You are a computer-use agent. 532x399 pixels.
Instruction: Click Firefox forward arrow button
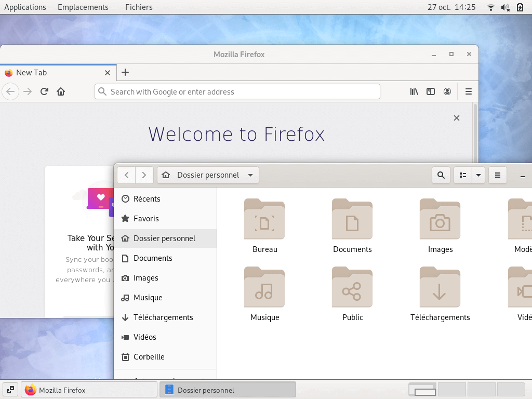click(28, 91)
